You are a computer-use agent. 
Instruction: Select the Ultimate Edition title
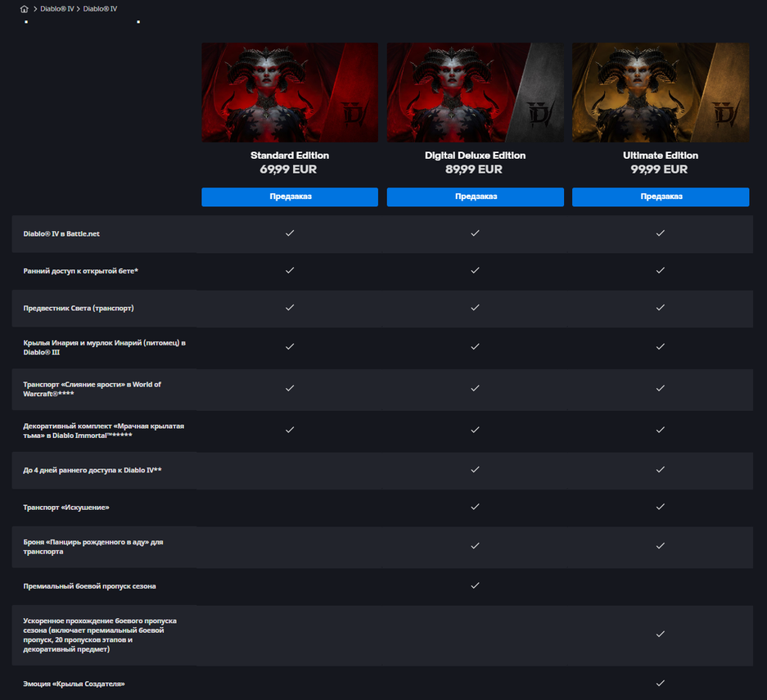[x=661, y=156]
